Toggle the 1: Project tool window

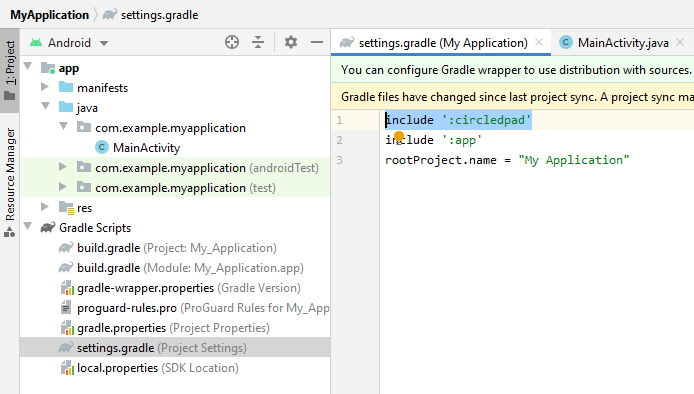pyautogui.click(x=10, y=71)
